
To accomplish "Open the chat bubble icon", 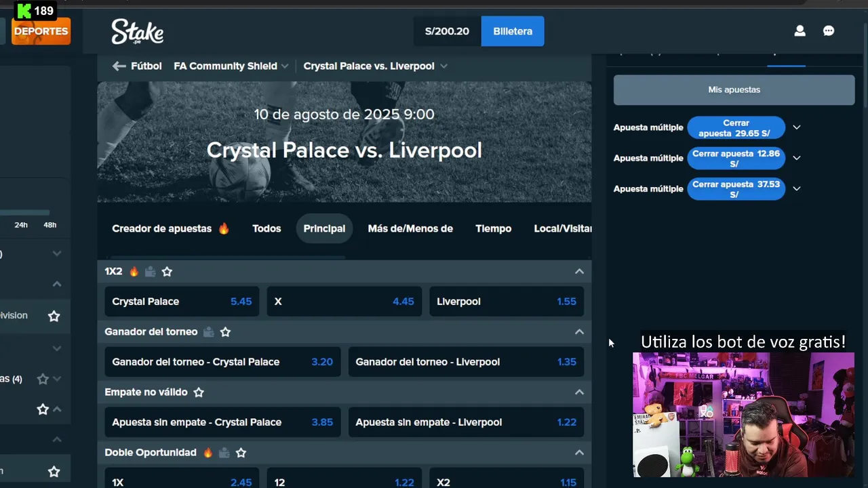I will point(829,31).
